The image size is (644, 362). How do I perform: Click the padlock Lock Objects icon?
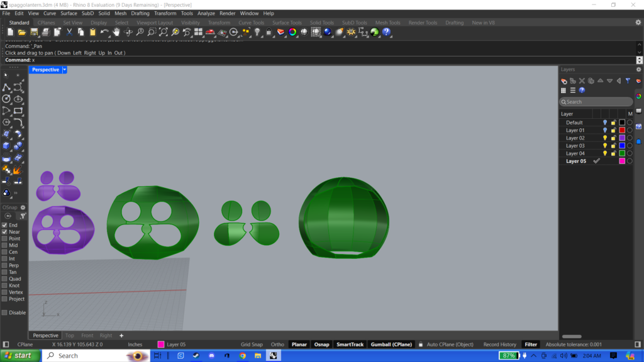(x=269, y=32)
